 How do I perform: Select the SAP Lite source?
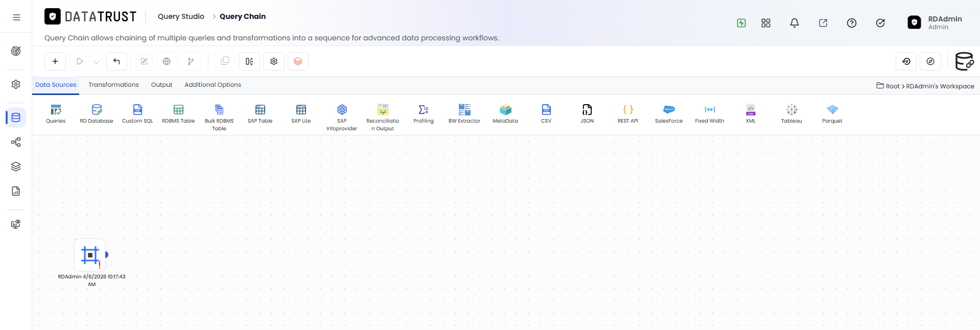301,114
